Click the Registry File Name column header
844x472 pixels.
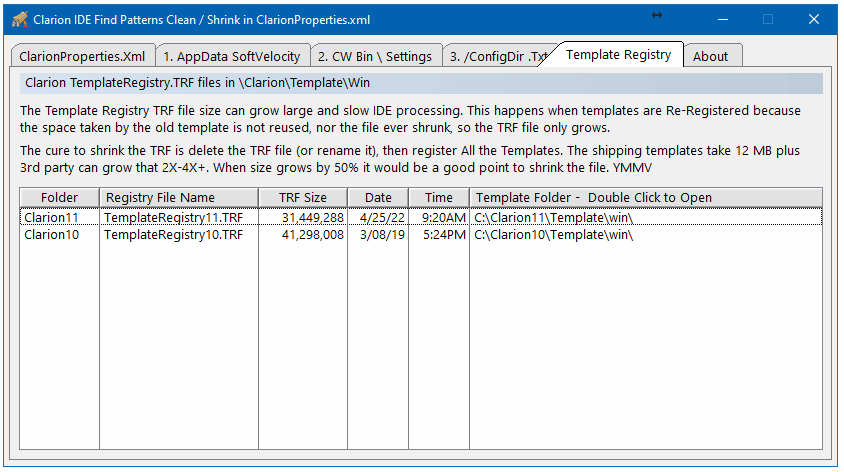point(160,197)
